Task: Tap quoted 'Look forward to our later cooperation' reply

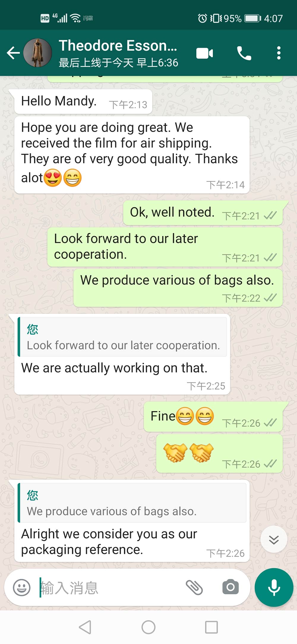Action: pos(122,337)
